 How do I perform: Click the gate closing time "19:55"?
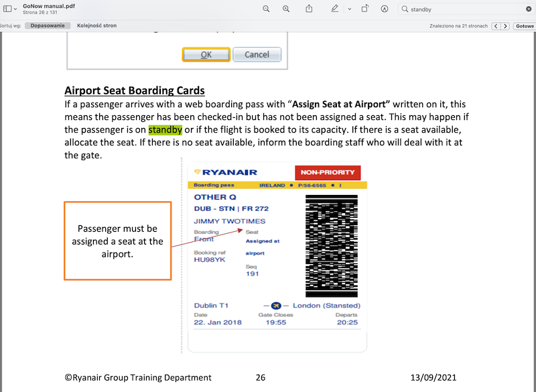276,322
